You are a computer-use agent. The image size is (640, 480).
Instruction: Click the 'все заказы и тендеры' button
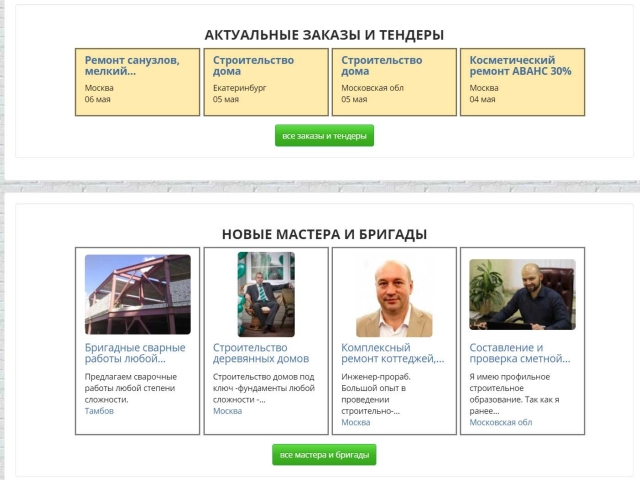tap(324, 136)
